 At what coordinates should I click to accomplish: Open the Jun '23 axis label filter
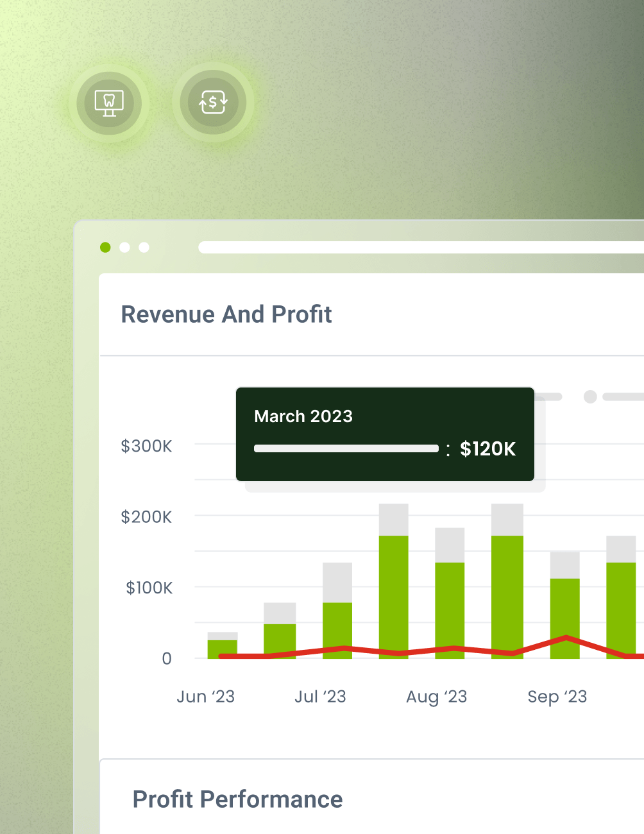pos(206,697)
